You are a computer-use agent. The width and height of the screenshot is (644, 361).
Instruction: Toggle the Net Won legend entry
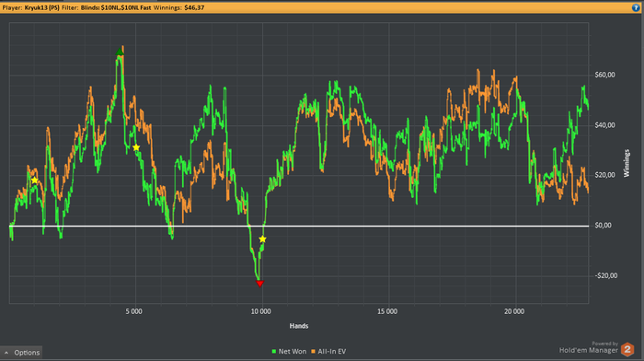(x=289, y=352)
